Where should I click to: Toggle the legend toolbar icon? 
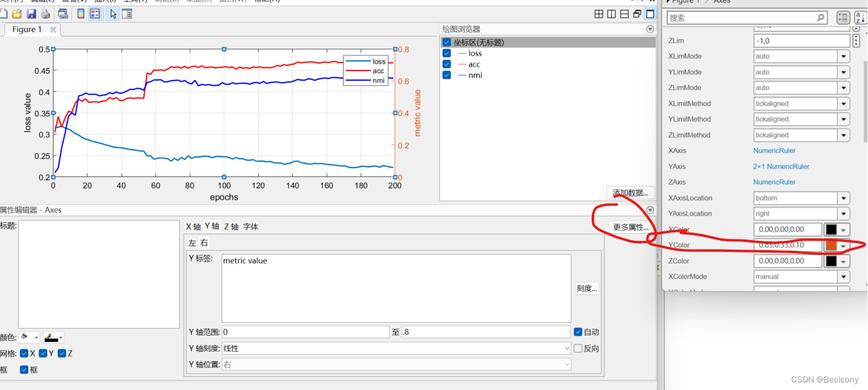pyautogui.click(x=94, y=14)
